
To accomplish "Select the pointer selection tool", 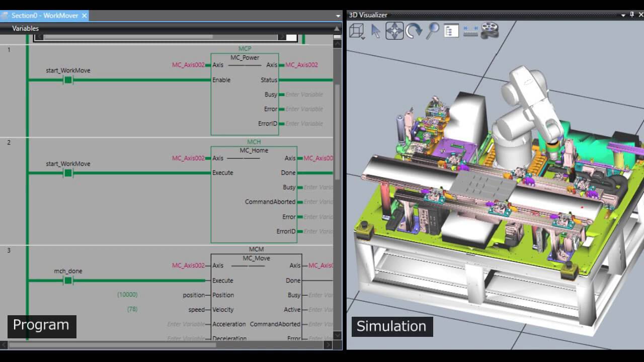I will coord(375,31).
